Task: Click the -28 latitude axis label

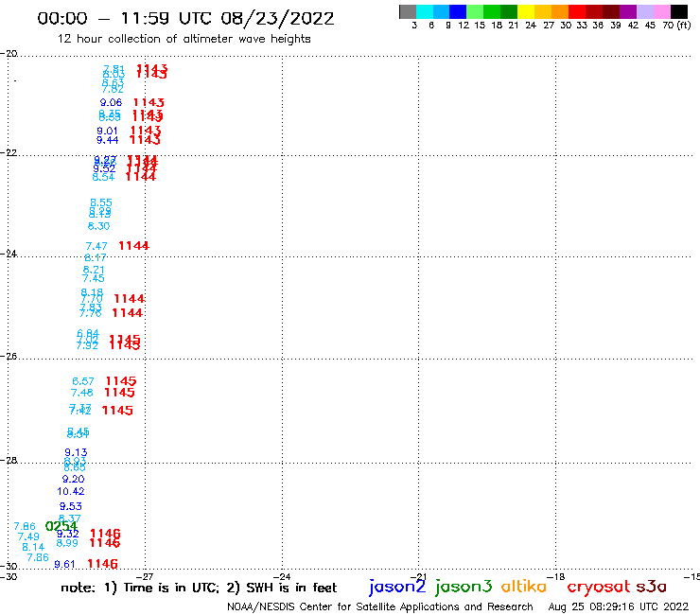Action: pos(9,460)
